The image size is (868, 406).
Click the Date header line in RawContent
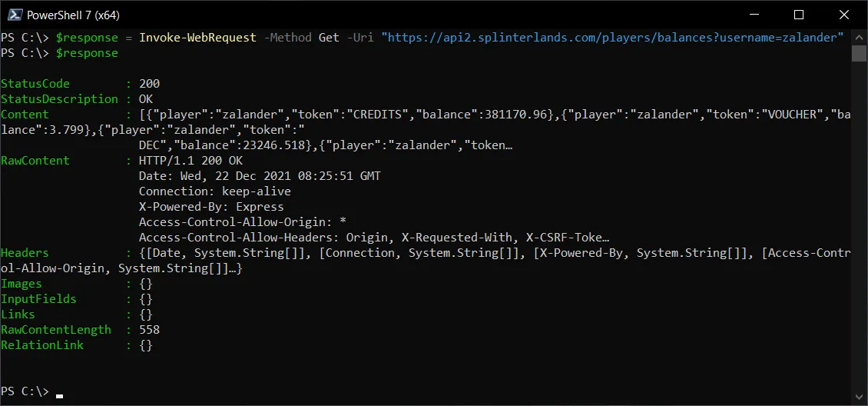(260, 176)
